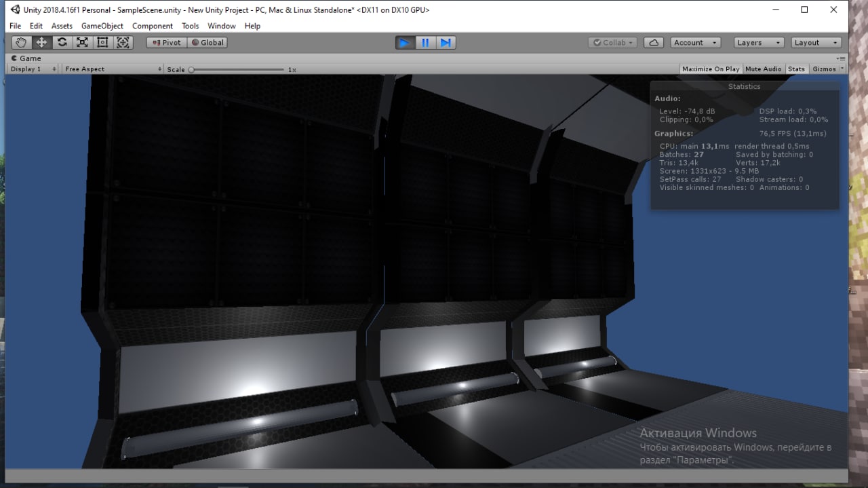This screenshot has height=488, width=868.
Task: Click the Verts: 17,2k stat
Action: tap(758, 163)
